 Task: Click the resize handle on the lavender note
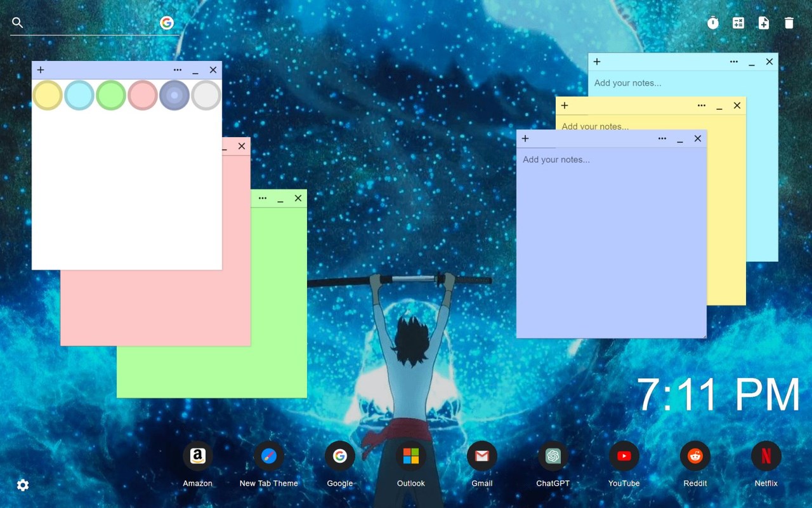(x=703, y=335)
